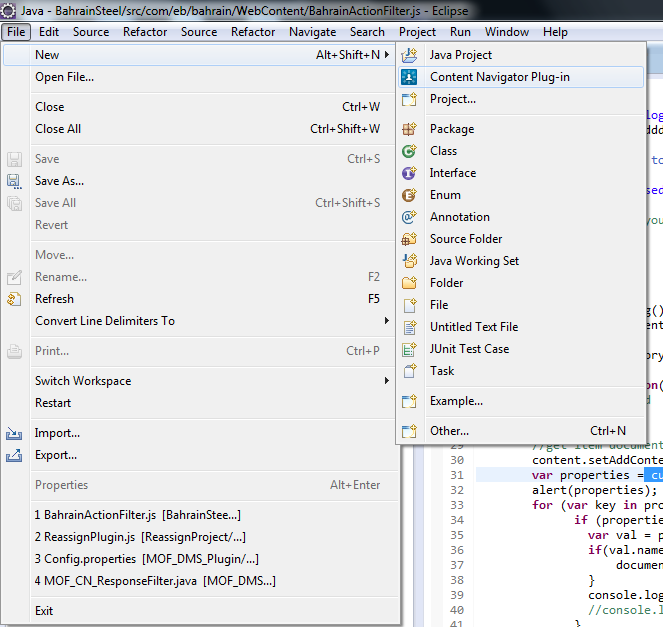This screenshot has height=627, width=663.
Task: Click the Export icon in File menu
Action: coord(14,455)
